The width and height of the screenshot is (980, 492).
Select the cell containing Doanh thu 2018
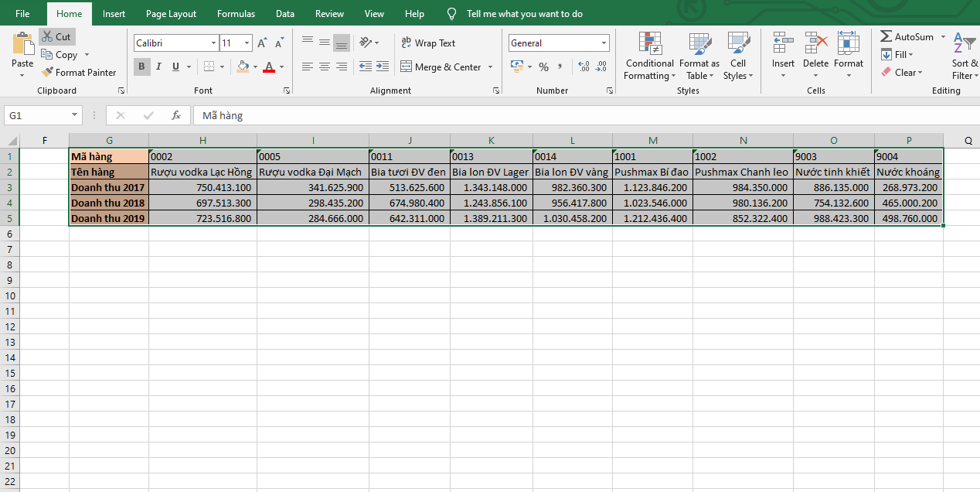click(x=108, y=203)
